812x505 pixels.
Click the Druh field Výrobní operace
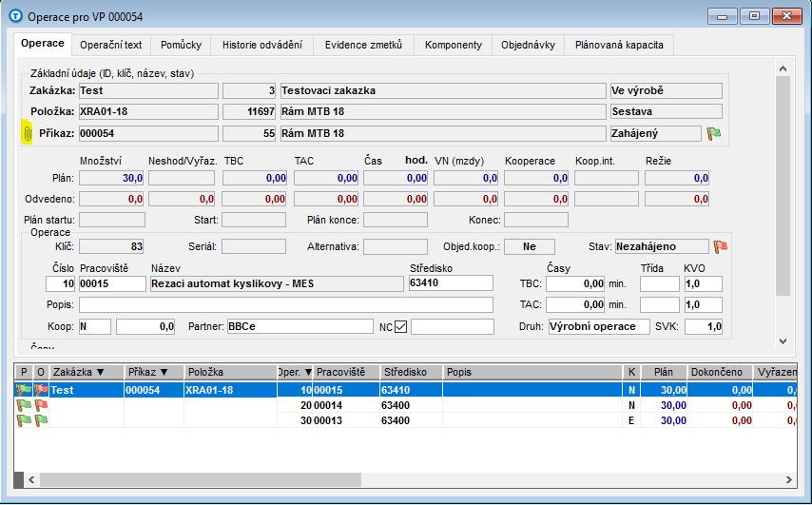[x=599, y=326]
